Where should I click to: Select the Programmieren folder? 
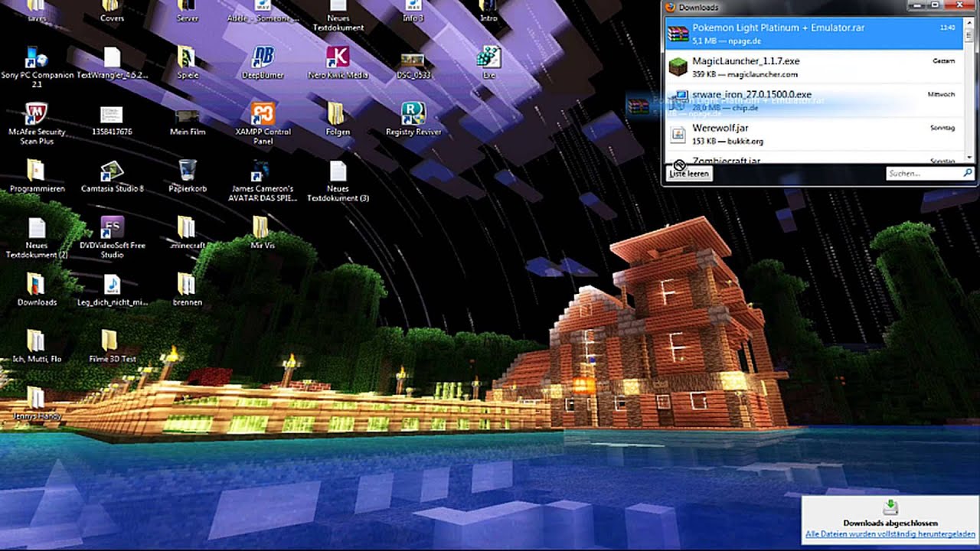[36, 176]
